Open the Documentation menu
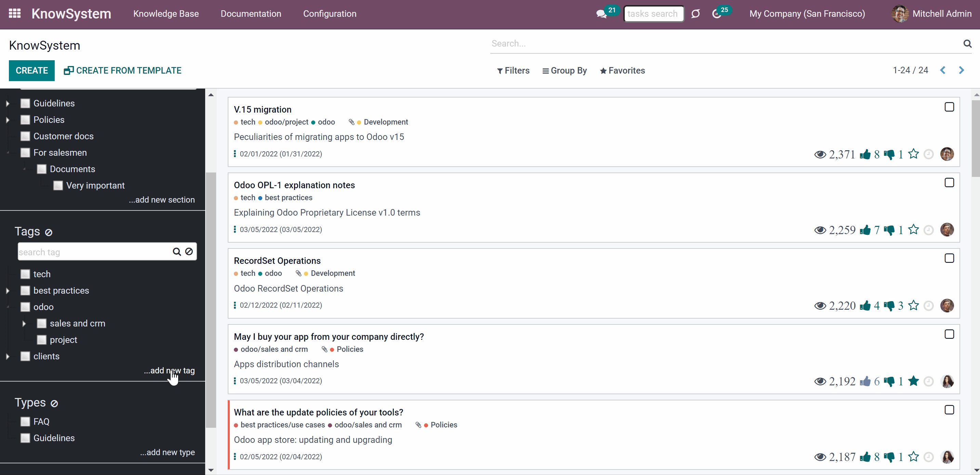The height and width of the screenshot is (475, 980). point(251,14)
